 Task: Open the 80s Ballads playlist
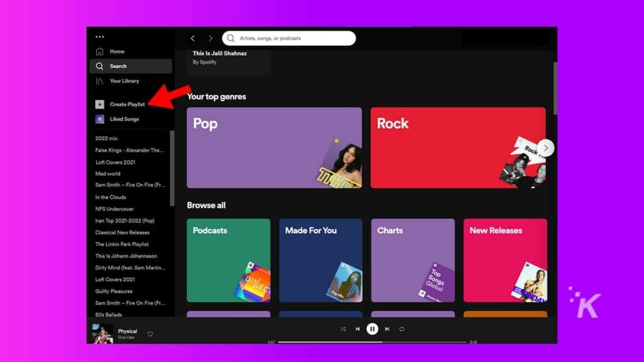[x=108, y=315]
